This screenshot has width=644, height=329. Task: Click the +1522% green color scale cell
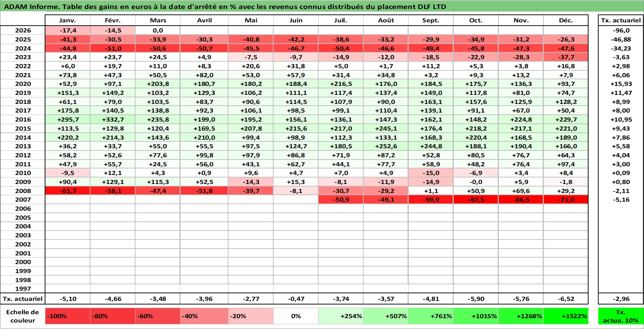[566, 316]
